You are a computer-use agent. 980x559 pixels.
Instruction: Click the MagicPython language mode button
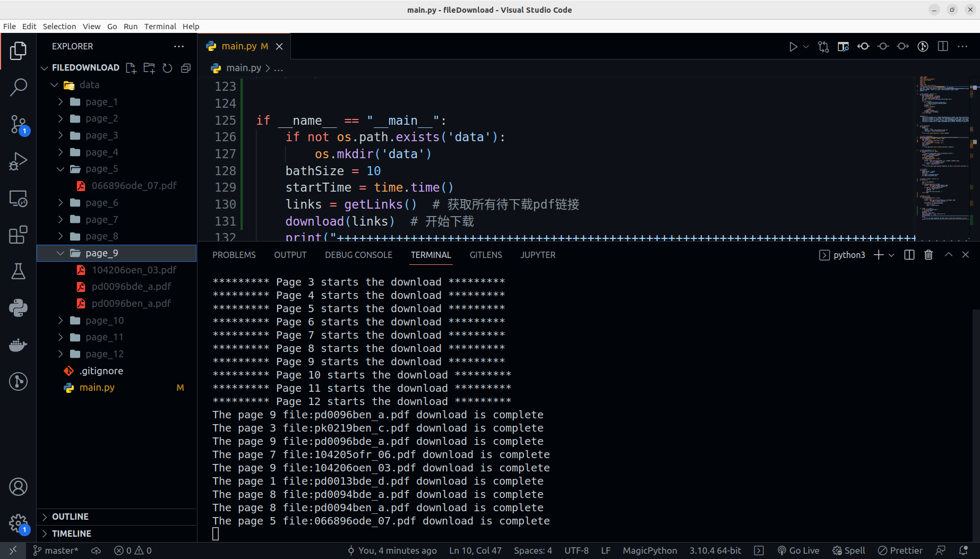coord(650,551)
